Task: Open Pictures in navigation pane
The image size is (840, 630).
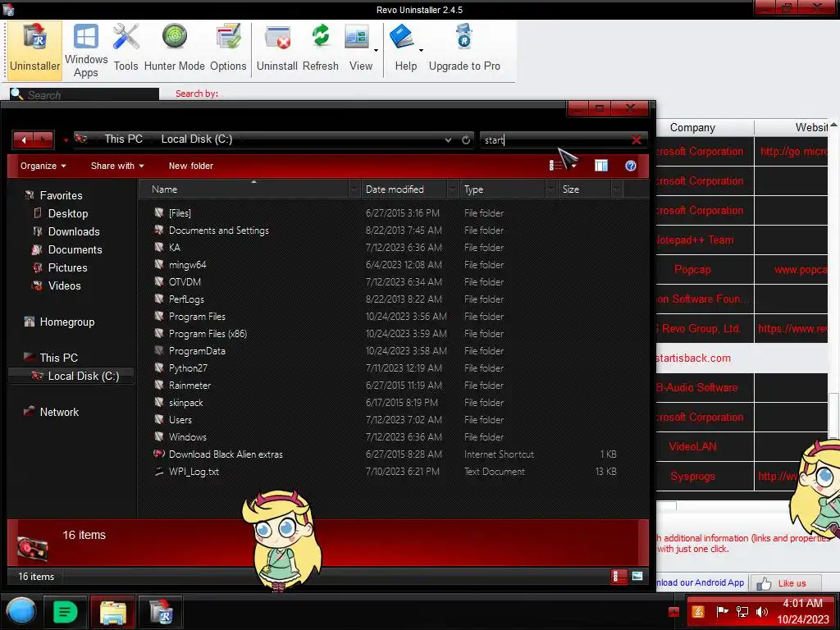Action: click(x=67, y=268)
